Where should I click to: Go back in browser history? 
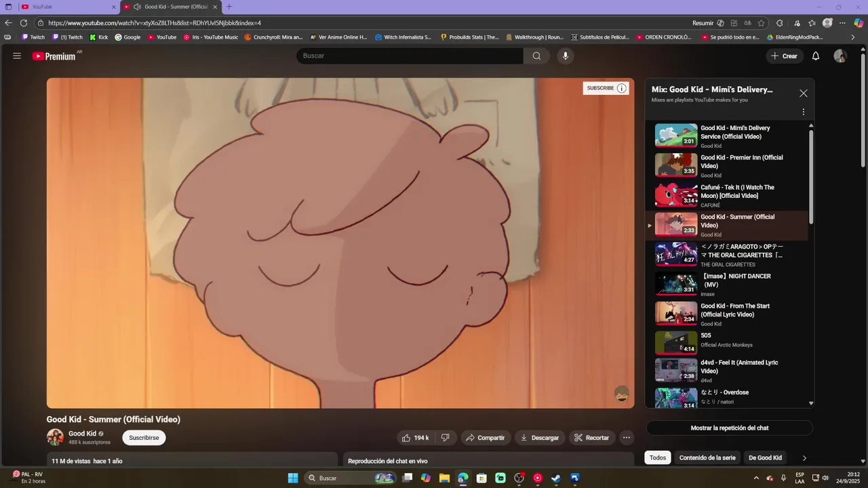pos(8,23)
